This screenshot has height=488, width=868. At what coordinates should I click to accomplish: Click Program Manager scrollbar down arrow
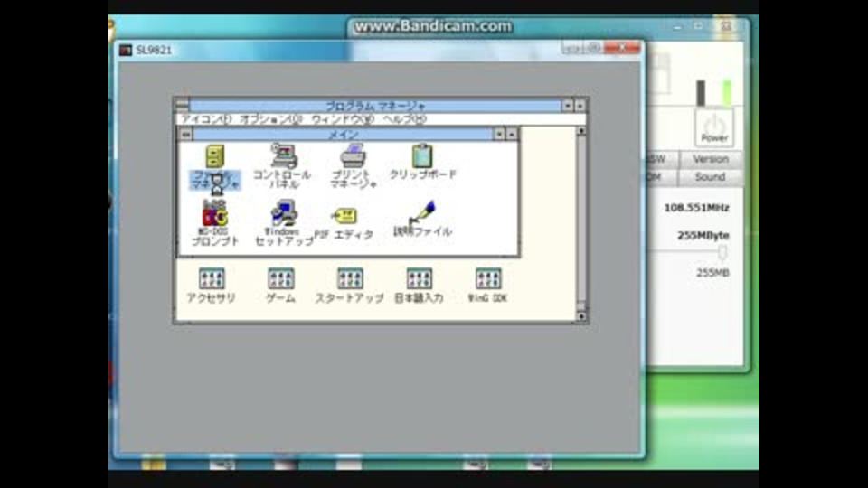point(580,316)
